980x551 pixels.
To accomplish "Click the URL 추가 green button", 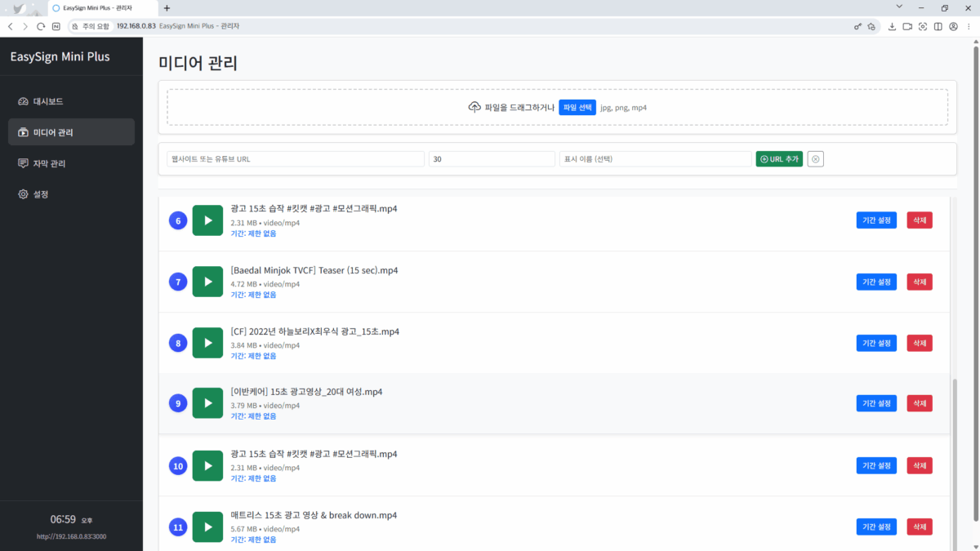I will click(779, 158).
